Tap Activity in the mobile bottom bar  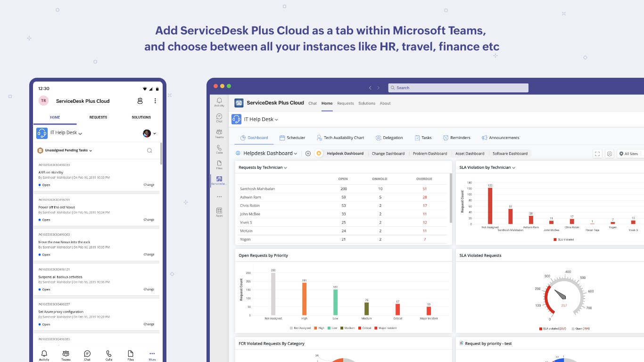coord(44,355)
